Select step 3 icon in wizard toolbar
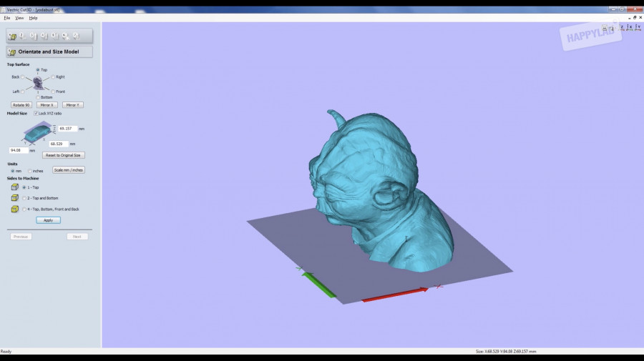Screen dimensions: 644x361 pos(33,36)
